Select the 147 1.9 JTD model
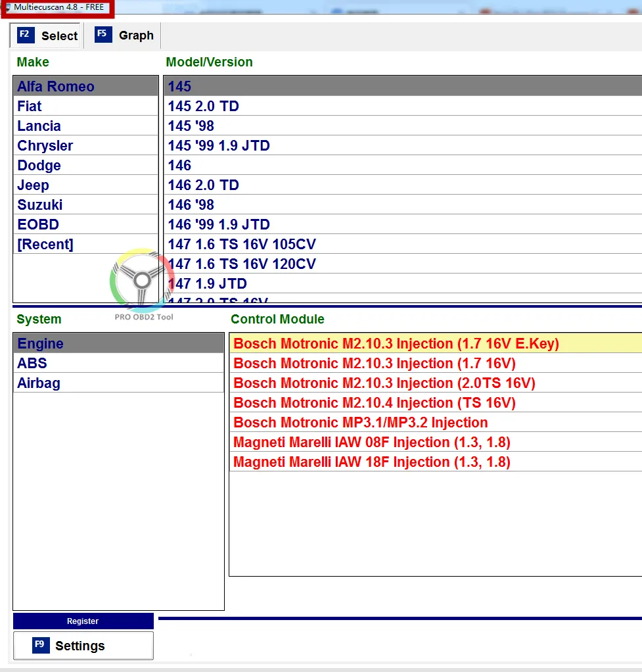This screenshot has width=642, height=672. [x=403, y=283]
